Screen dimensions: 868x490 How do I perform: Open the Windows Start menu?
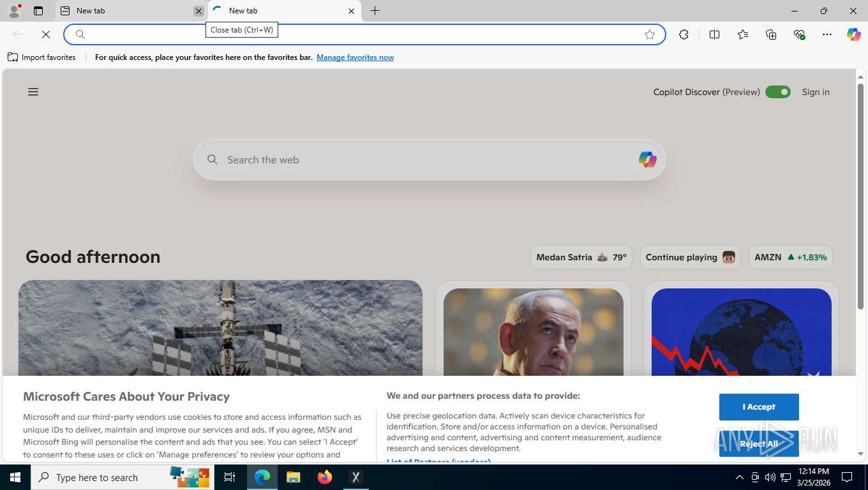tap(15, 477)
